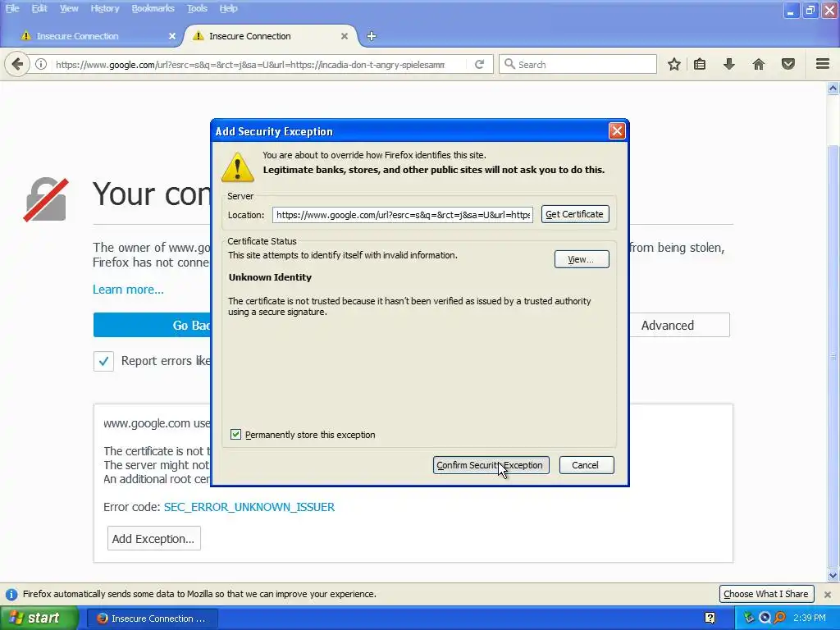
Task: Toggle the Report errors checkbox
Action: click(x=103, y=361)
